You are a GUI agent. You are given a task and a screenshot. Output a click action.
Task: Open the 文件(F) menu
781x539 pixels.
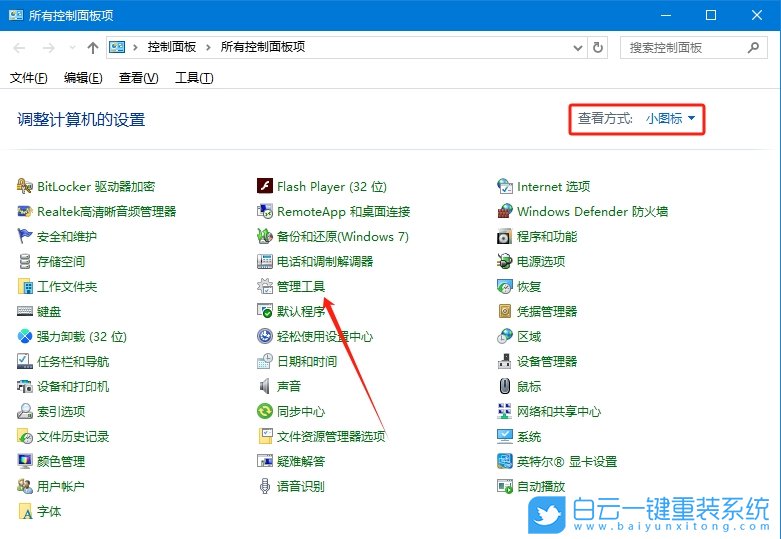[x=28, y=78]
